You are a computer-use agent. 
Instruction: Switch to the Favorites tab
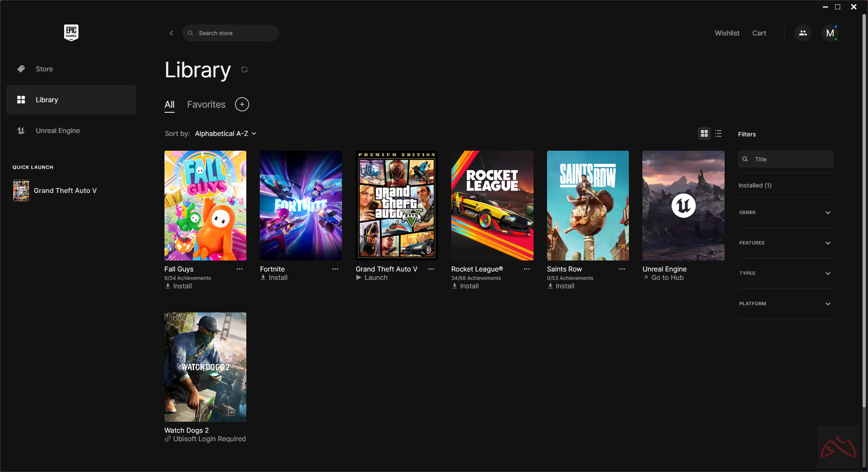[x=206, y=104]
